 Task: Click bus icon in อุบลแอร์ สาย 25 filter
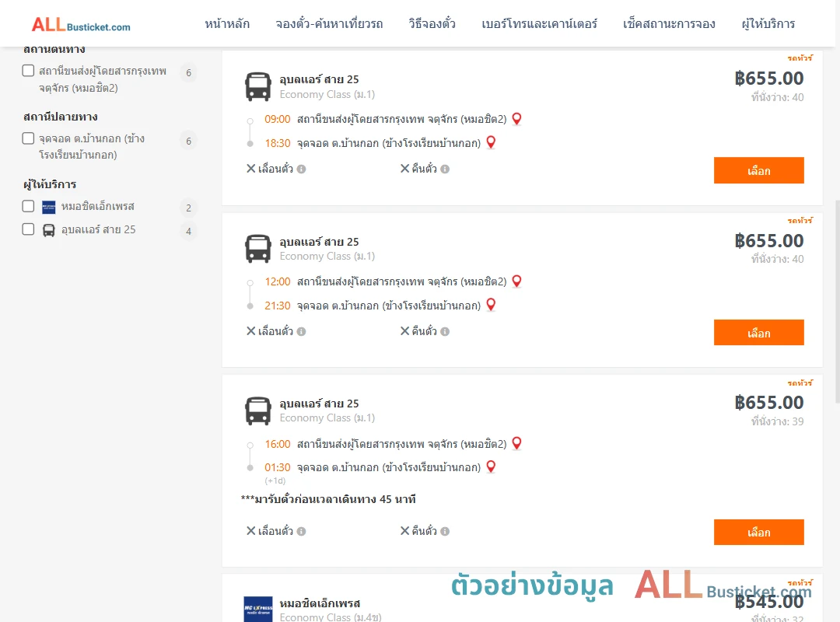tap(49, 230)
